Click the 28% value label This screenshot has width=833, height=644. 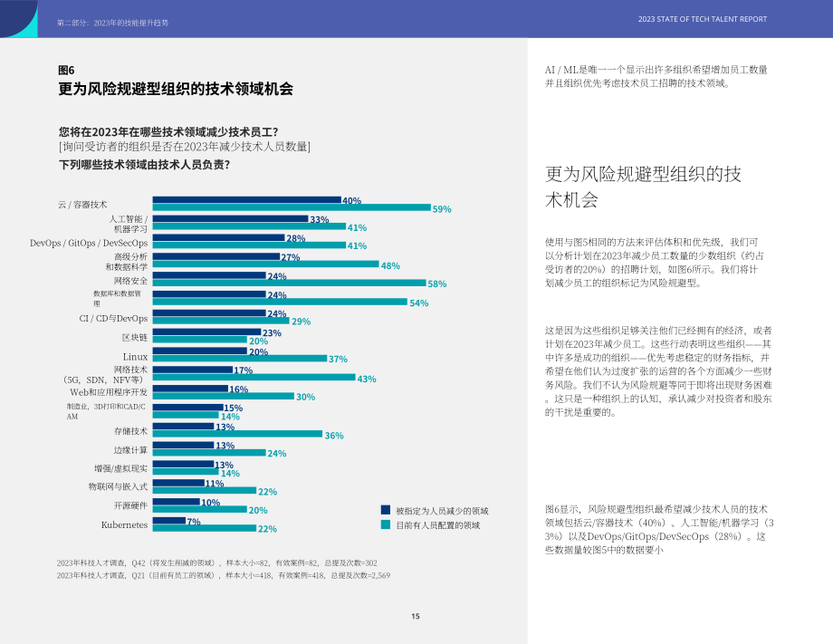coord(295,238)
